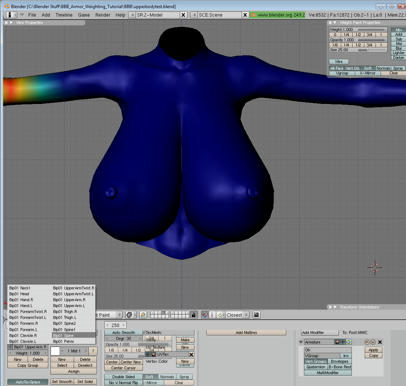Image resolution: width=406 pixels, height=386 pixels.
Task: Open the Timeline menu
Action: (64, 15)
